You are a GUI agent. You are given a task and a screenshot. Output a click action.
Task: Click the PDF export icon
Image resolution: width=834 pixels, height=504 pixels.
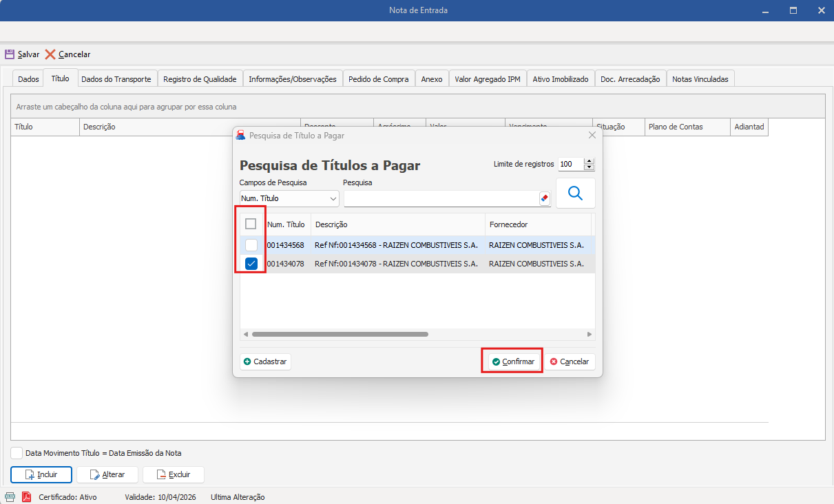[x=27, y=496]
